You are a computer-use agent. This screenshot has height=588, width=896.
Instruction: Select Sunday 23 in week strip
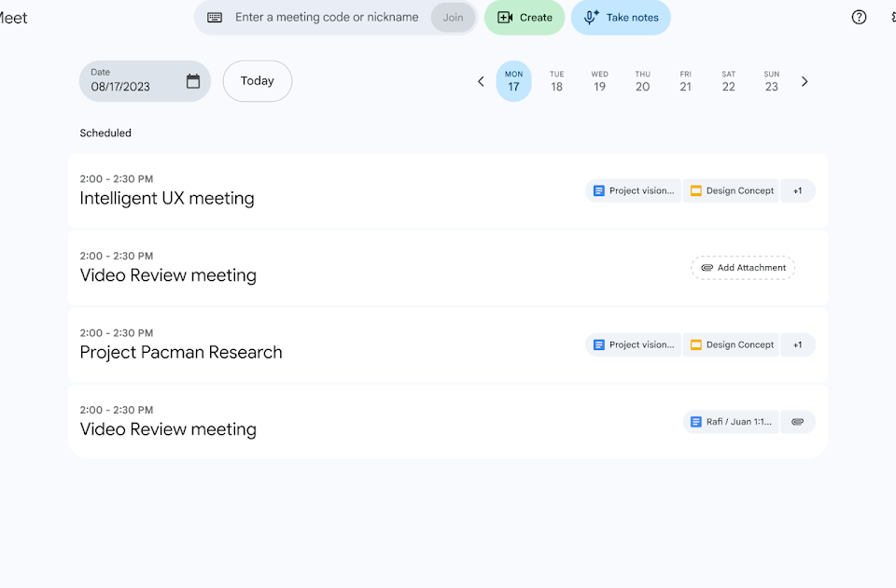click(x=772, y=81)
